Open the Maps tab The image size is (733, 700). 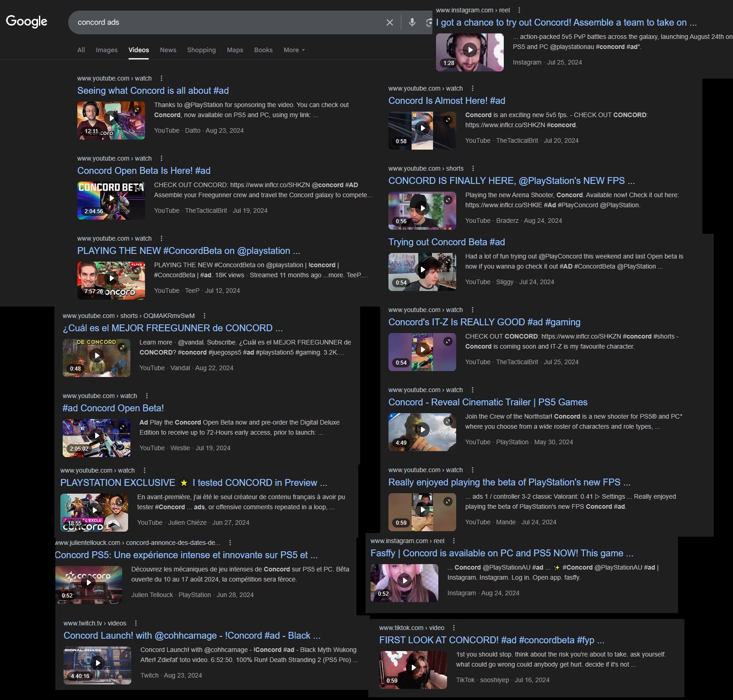235,50
